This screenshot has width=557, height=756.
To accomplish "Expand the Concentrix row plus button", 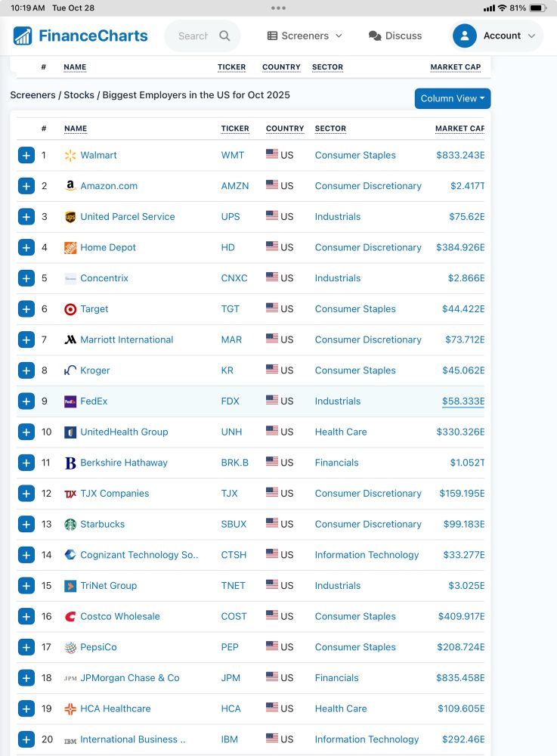I will tap(26, 278).
